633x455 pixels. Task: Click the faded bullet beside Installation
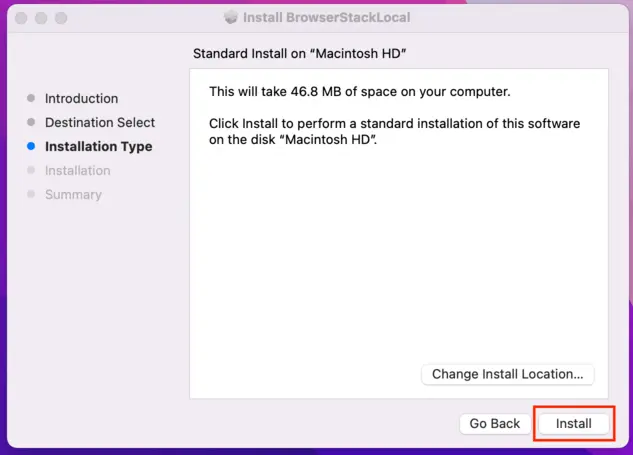[31, 170]
